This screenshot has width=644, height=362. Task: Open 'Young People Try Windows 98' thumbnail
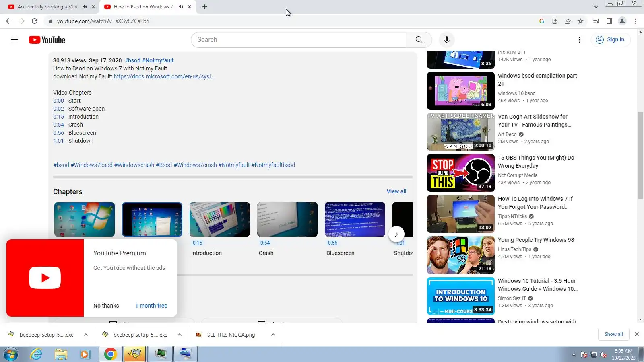pyautogui.click(x=461, y=255)
